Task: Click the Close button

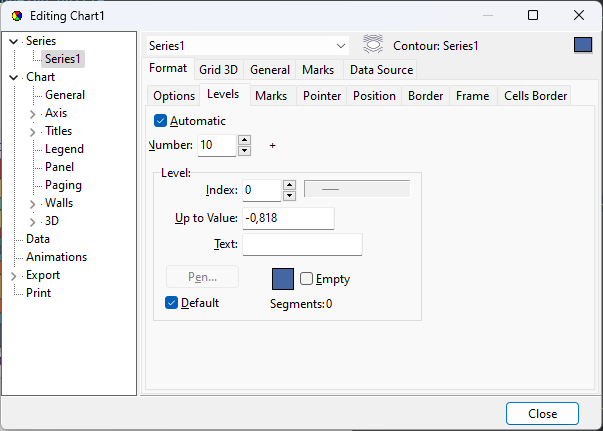Action: coord(542,414)
